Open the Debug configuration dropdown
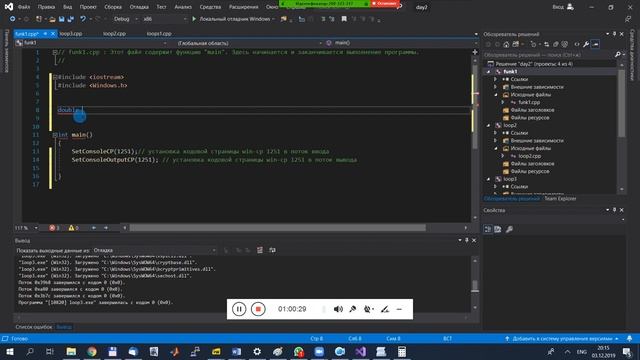 [x=125, y=19]
